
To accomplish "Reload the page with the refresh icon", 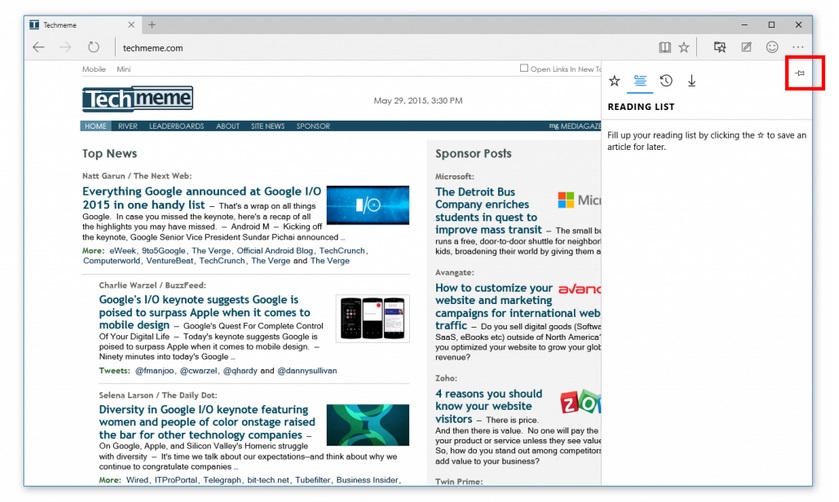I will click(x=94, y=48).
